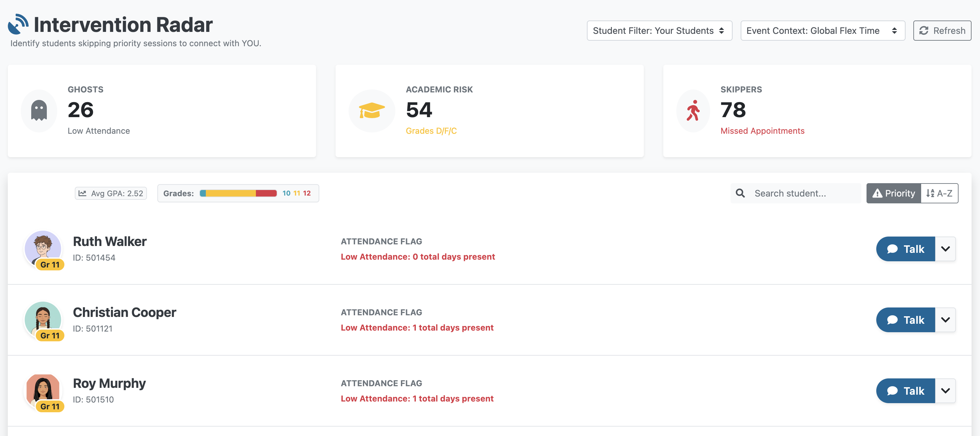Refresh the radar data

[942, 31]
